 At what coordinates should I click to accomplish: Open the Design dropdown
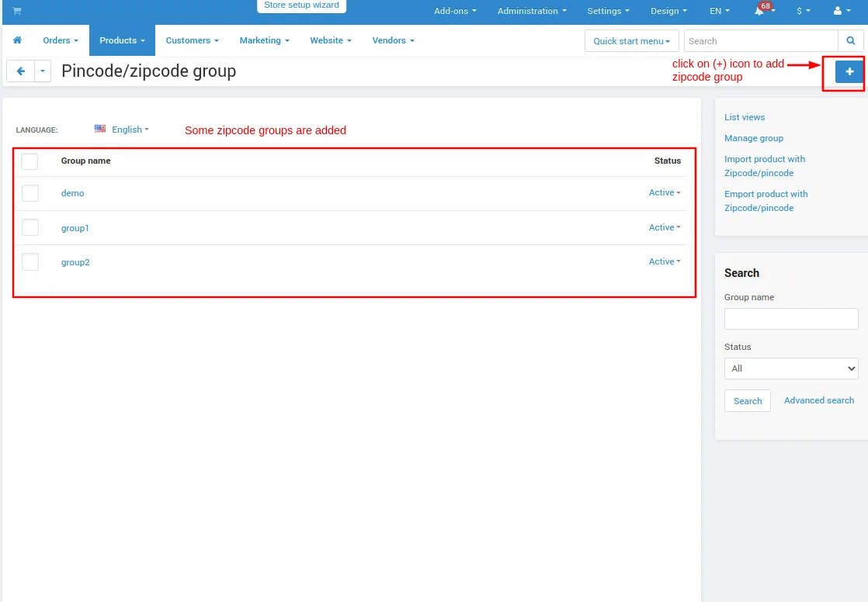point(668,11)
